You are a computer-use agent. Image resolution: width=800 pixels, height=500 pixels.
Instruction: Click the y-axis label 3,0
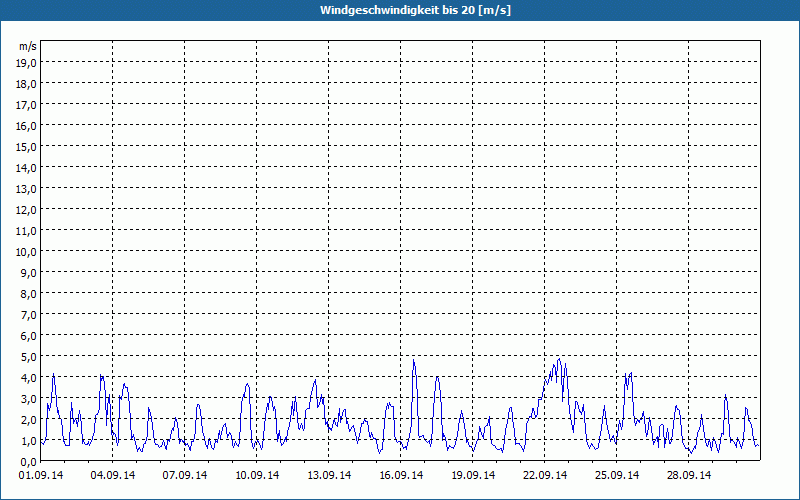(x=29, y=398)
